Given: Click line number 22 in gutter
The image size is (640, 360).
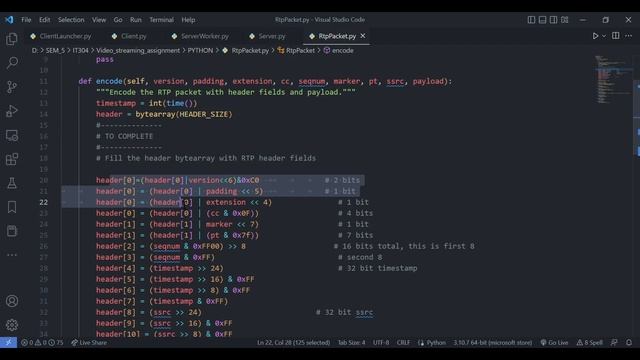Looking at the screenshot, I should coord(44,202).
